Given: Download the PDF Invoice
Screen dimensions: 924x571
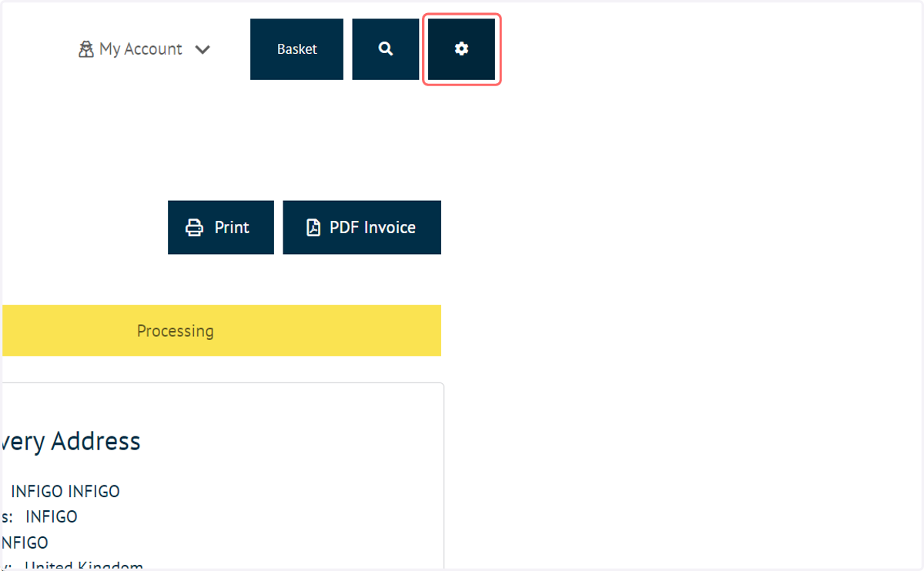Looking at the screenshot, I should pos(362,228).
